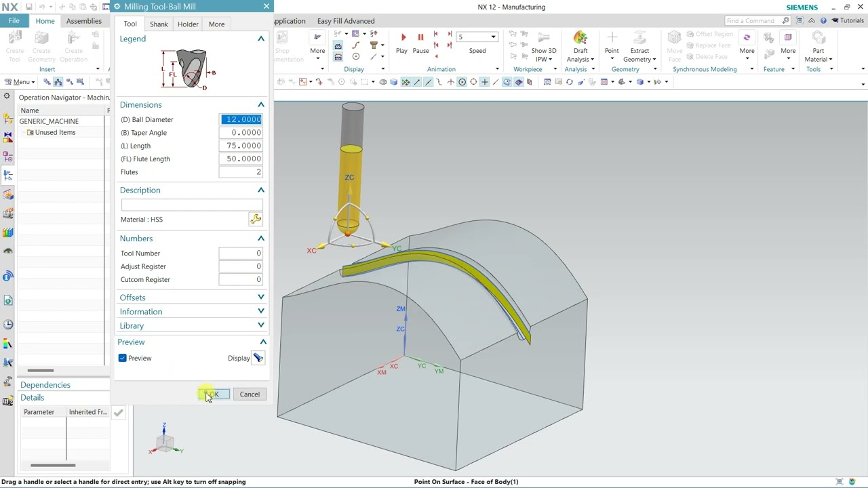Click the Tool Number input field
The width and height of the screenshot is (868, 488).
(241, 253)
